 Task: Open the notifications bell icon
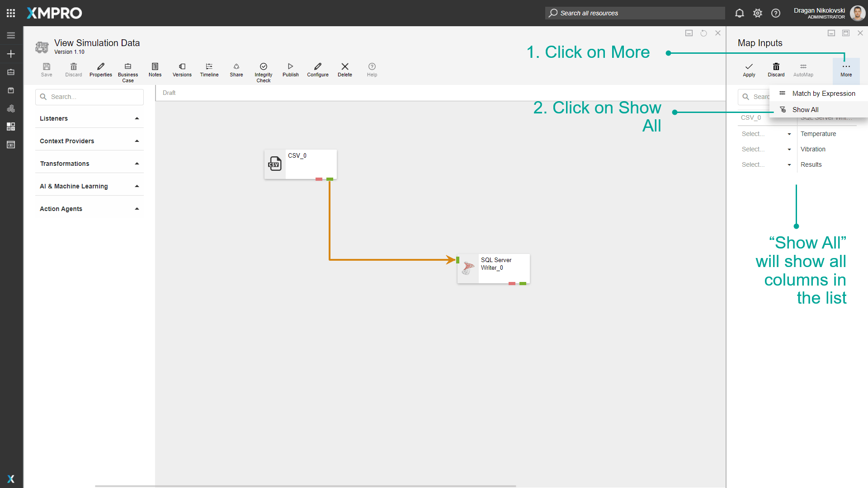point(739,13)
